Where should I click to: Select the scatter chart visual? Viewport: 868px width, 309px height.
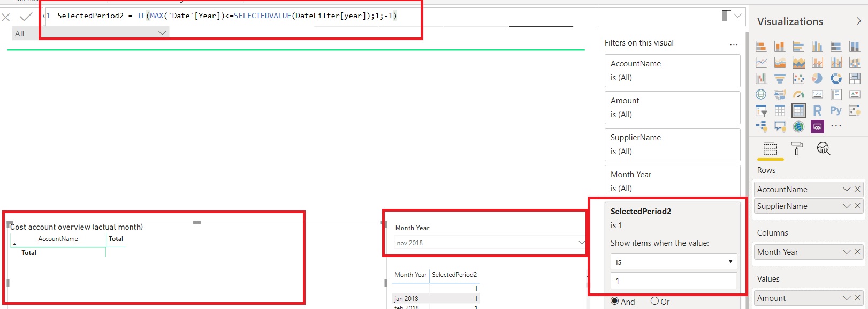pyautogui.click(x=798, y=79)
